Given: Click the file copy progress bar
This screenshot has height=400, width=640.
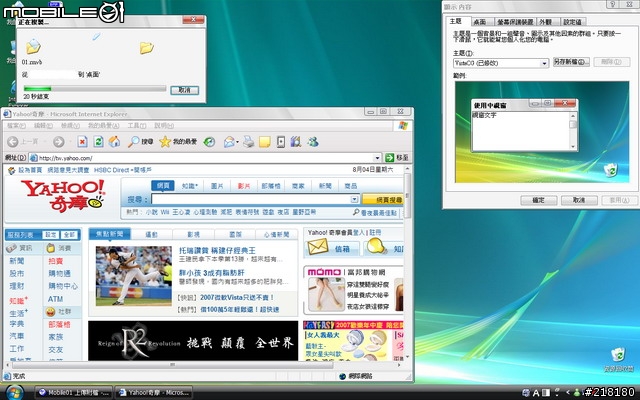Looking at the screenshot, I should click(x=95, y=89).
